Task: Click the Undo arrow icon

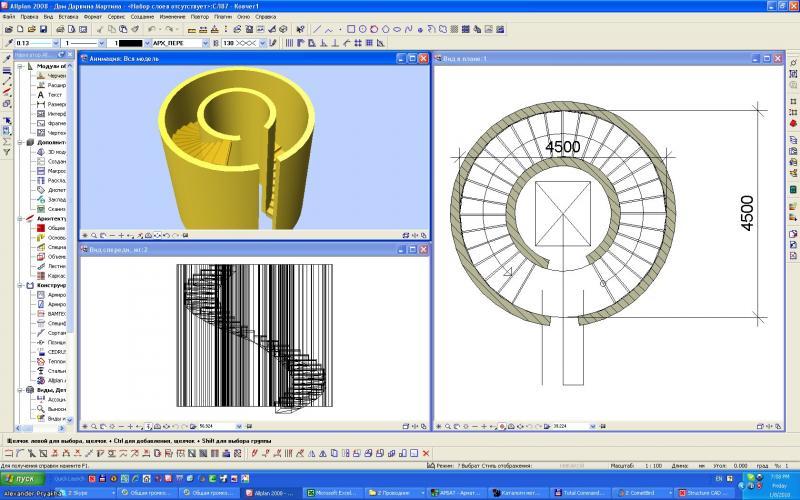Action: pyautogui.click(x=150, y=30)
